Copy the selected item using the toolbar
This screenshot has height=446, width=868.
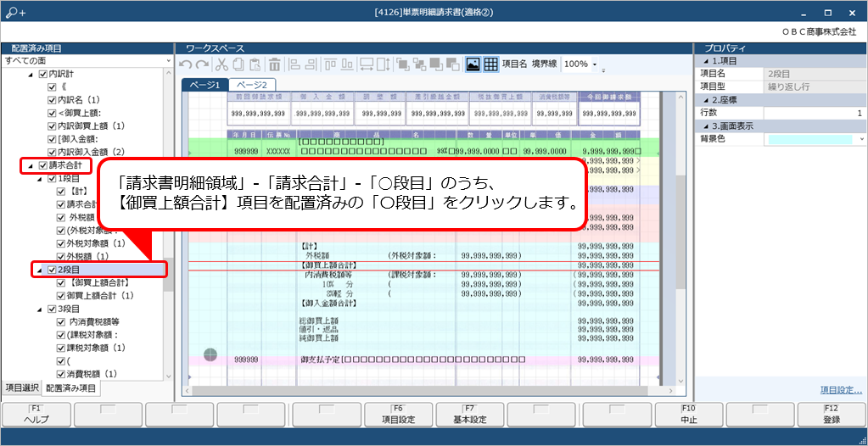pos(238,64)
